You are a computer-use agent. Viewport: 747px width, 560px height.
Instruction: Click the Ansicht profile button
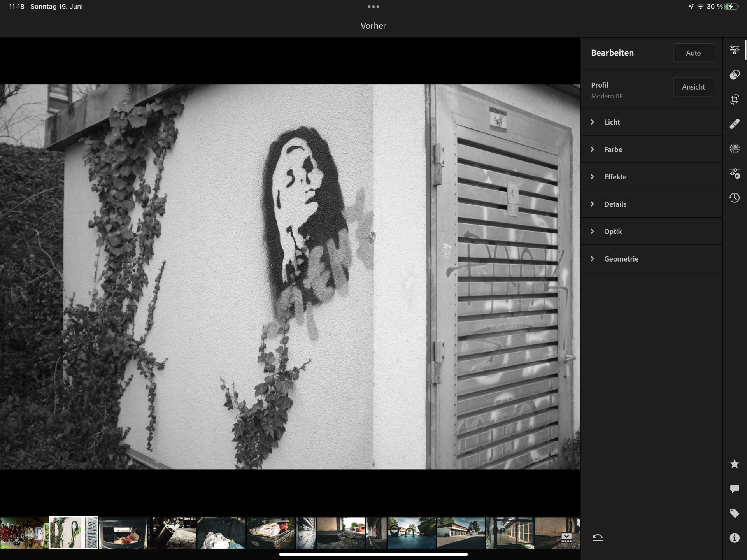click(x=693, y=87)
